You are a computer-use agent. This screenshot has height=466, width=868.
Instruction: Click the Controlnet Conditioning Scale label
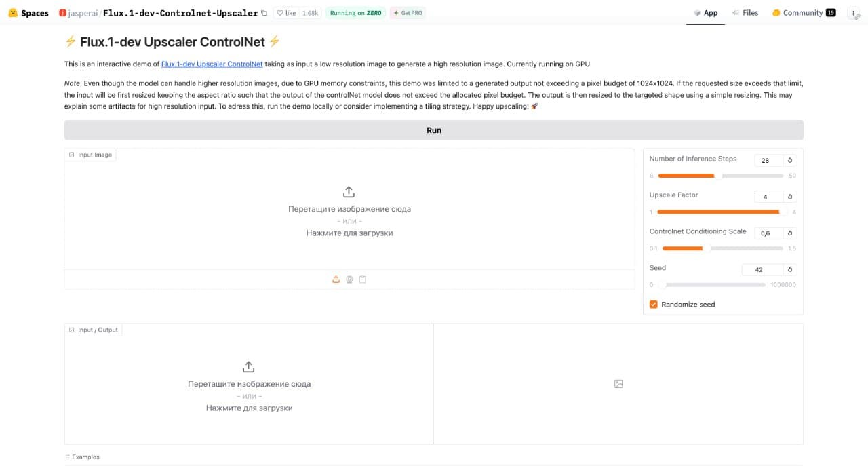(x=698, y=231)
